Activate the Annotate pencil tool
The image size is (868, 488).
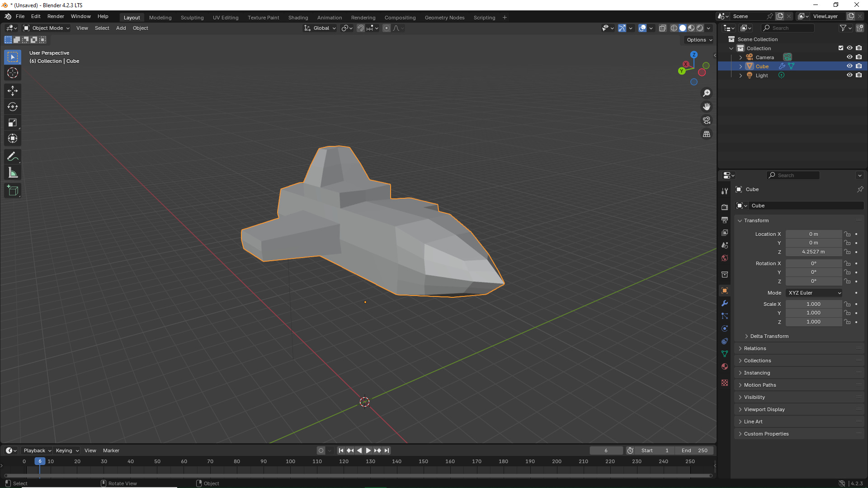pyautogui.click(x=13, y=157)
